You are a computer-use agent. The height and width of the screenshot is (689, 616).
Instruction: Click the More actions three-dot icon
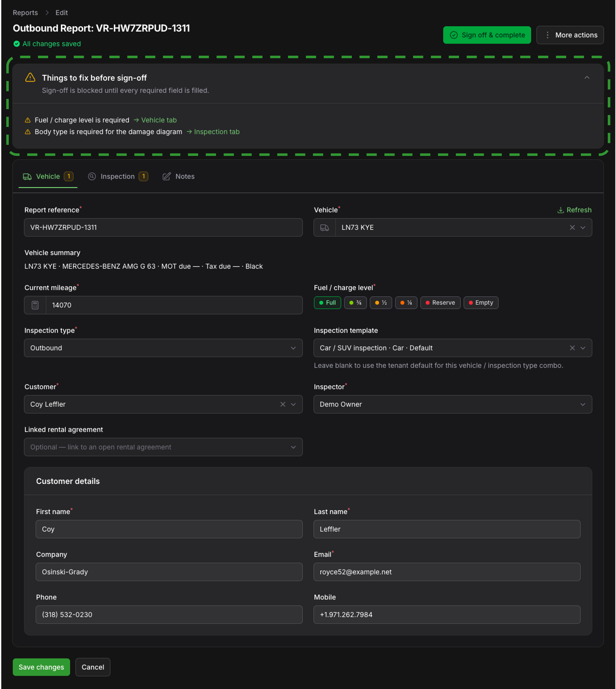pyautogui.click(x=547, y=35)
